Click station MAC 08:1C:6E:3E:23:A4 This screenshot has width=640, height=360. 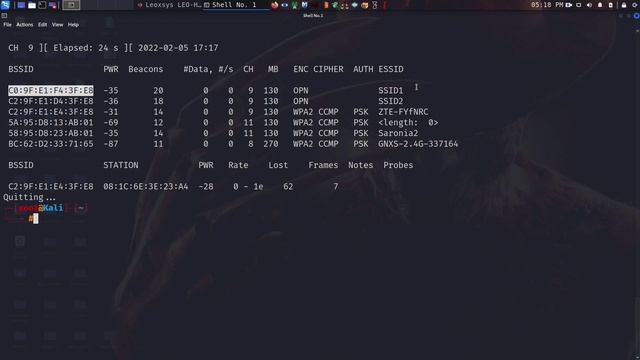[x=146, y=186]
